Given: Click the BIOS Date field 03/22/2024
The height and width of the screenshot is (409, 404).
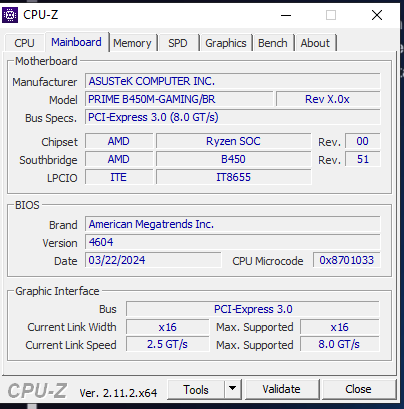Looking at the screenshot, I should pyautogui.click(x=153, y=260).
